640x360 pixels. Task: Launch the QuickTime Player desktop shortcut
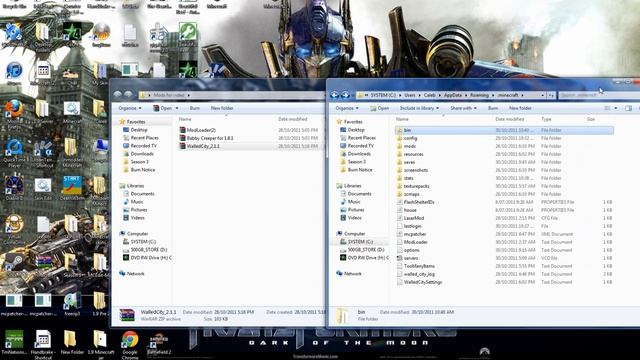(x=14, y=153)
